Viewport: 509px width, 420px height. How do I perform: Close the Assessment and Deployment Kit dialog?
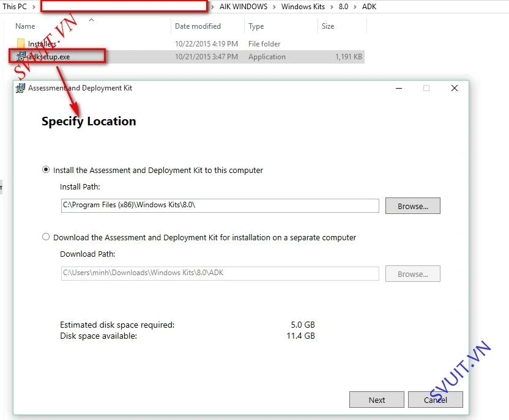pyautogui.click(x=455, y=88)
